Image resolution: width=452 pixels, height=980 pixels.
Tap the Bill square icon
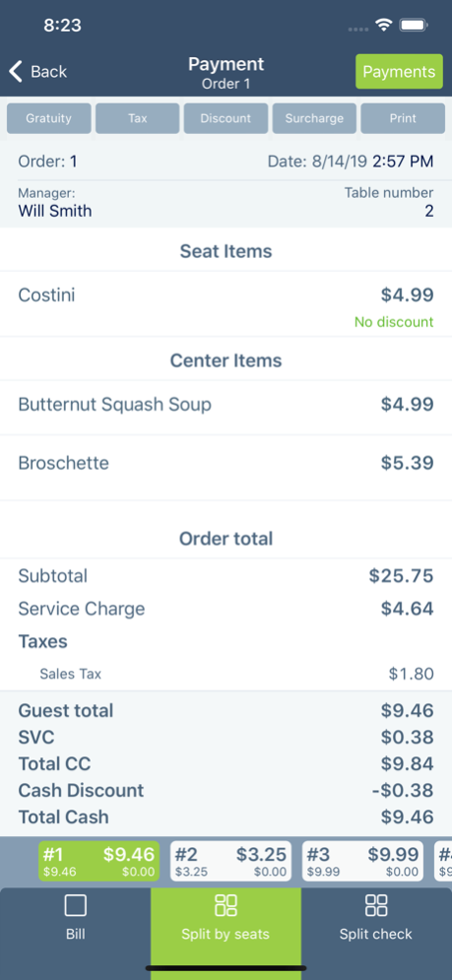pyautogui.click(x=75, y=905)
